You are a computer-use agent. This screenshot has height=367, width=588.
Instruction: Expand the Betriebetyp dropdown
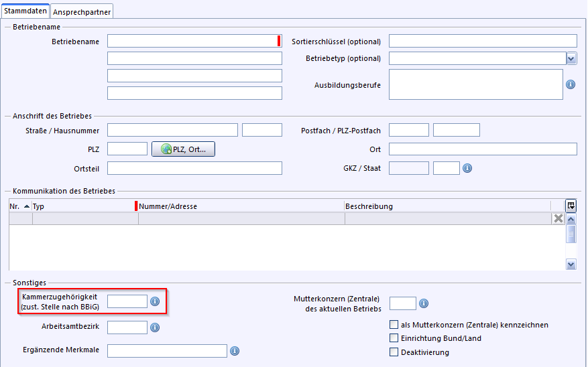[x=571, y=59]
